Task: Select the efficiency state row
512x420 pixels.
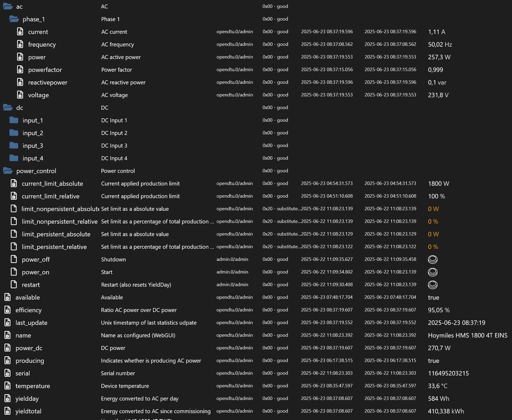Action: (28, 310)
